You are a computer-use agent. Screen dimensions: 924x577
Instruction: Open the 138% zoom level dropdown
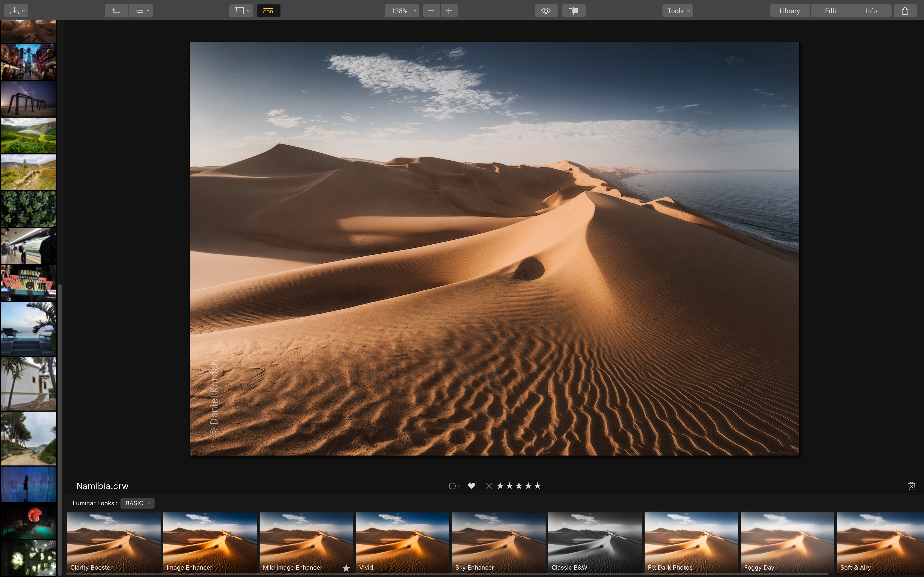[402, 11]
